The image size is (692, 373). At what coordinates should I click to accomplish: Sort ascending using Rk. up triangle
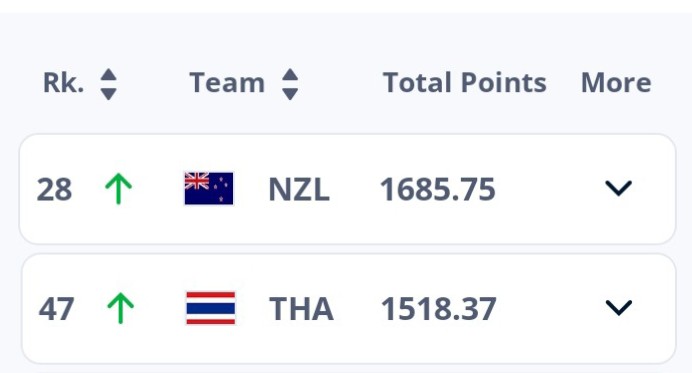coord(109,75)
